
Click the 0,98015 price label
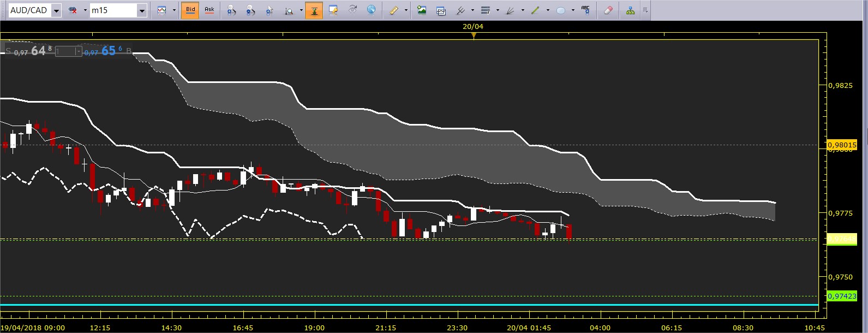click(x=842, y=145)
